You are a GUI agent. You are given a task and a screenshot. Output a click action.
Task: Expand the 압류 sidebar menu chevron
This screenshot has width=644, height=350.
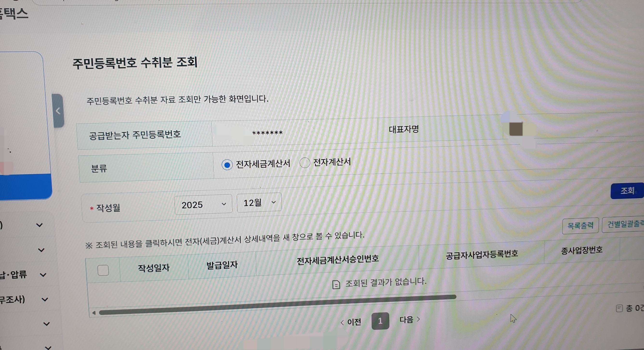43,275
